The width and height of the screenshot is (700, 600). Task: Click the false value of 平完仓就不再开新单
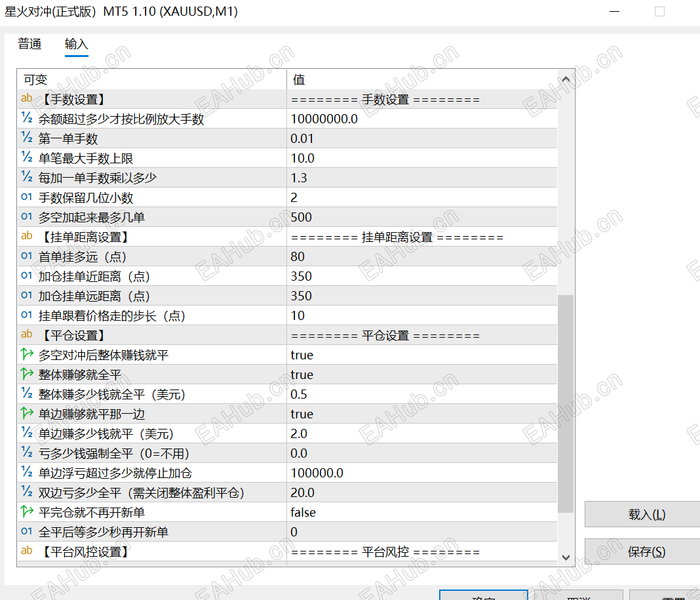point(303,512)
